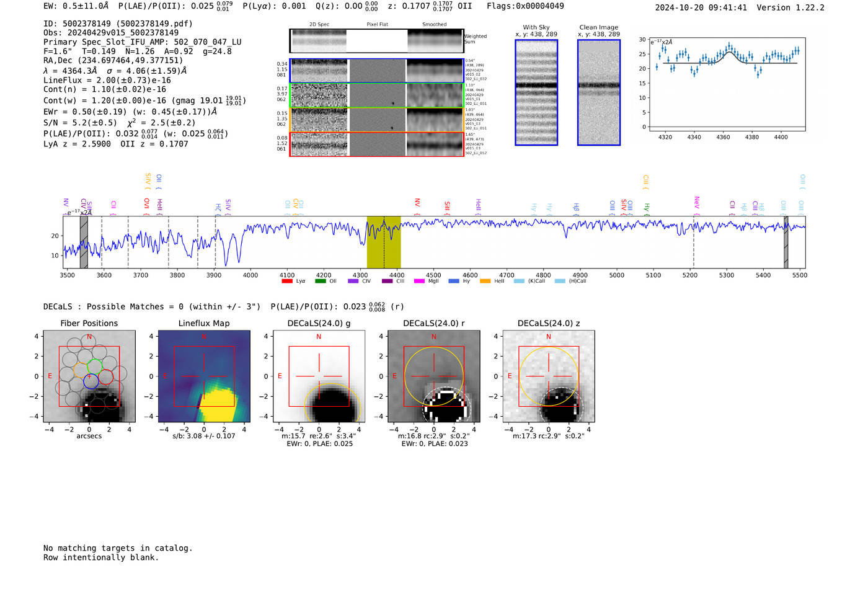Click the Q(z): 0.00 header value
The height and width of the screenshot is (591, 868).
coord(347,6)
